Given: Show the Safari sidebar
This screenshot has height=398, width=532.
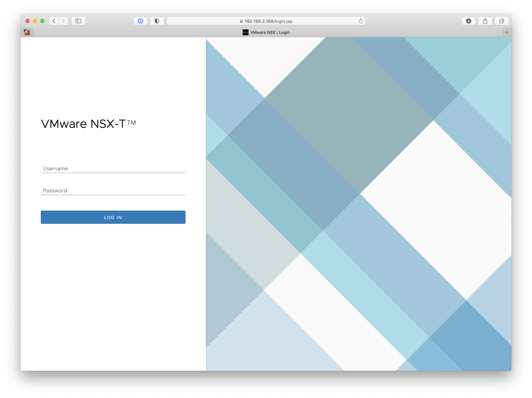Looking at the screenshot, I should (x=78, y=21).
